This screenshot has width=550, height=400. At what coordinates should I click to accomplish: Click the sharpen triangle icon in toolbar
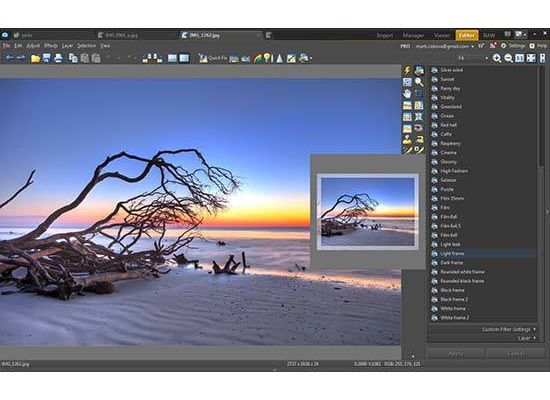[x=280, y=58]
